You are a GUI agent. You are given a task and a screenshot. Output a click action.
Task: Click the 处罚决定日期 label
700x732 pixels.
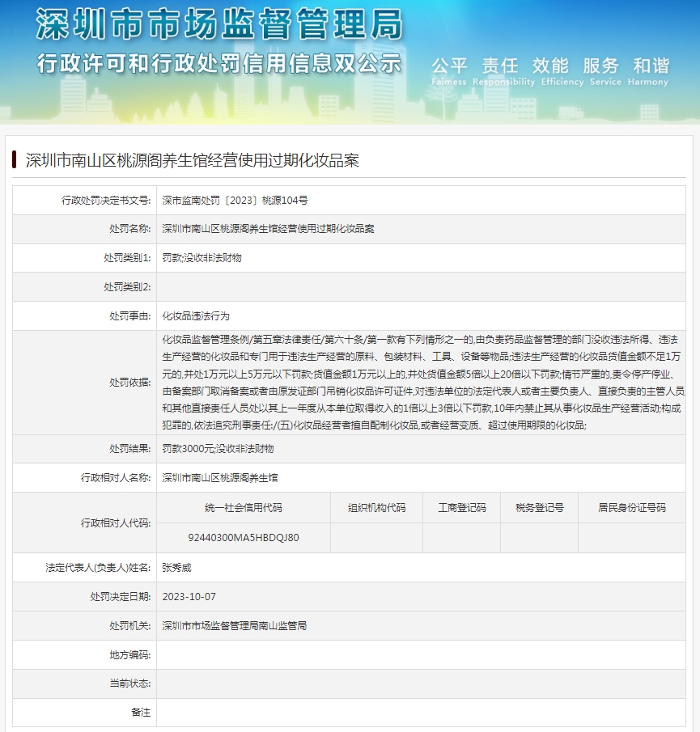coord(121,597)
